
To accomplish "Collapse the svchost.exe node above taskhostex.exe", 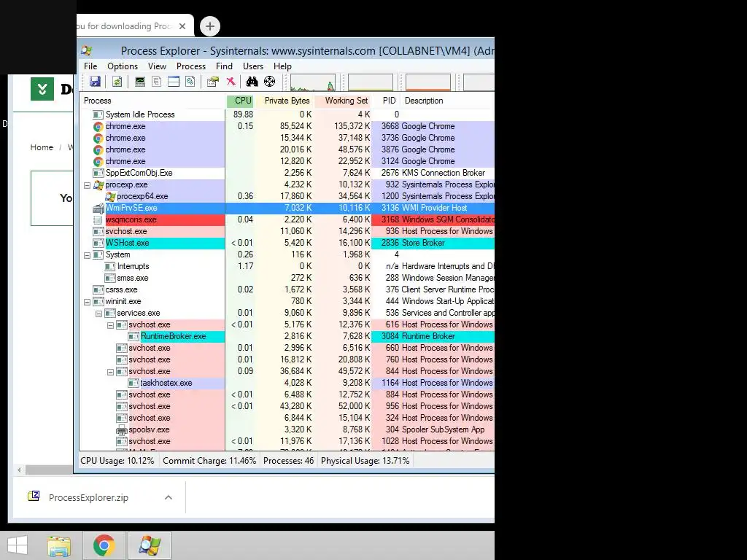I will pyautogui.click(x=111, y=372).
